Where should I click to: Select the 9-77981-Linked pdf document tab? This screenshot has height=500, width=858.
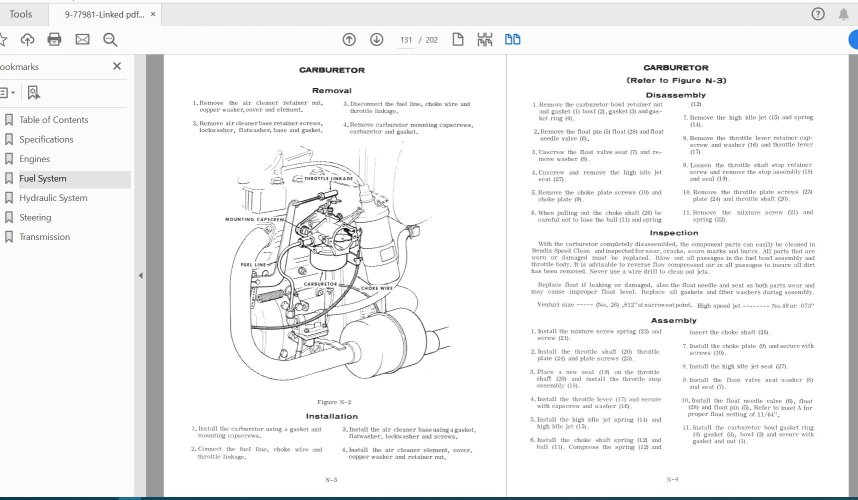[x=89, y=14]
